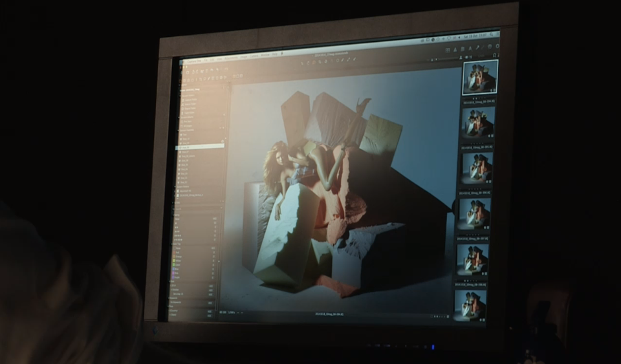Open the Help menu
Viewport: 621px width, 364px height.
274,54
